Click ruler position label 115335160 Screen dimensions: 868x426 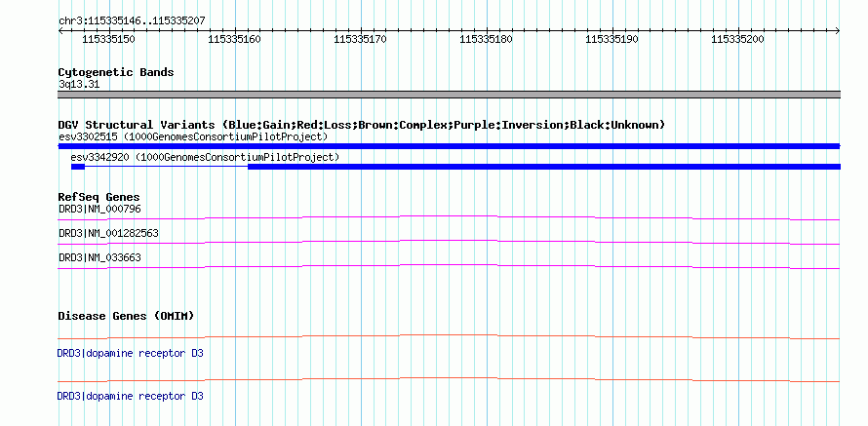[234, 39]
